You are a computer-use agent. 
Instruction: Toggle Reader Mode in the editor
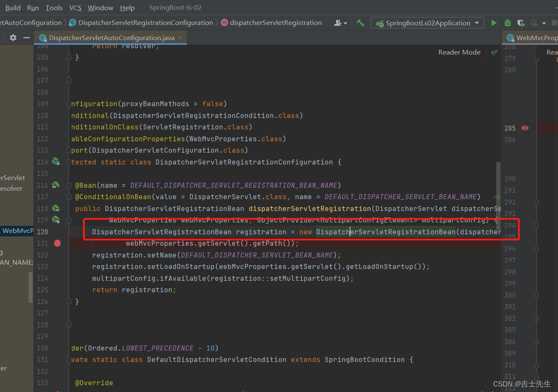[460, 52]
